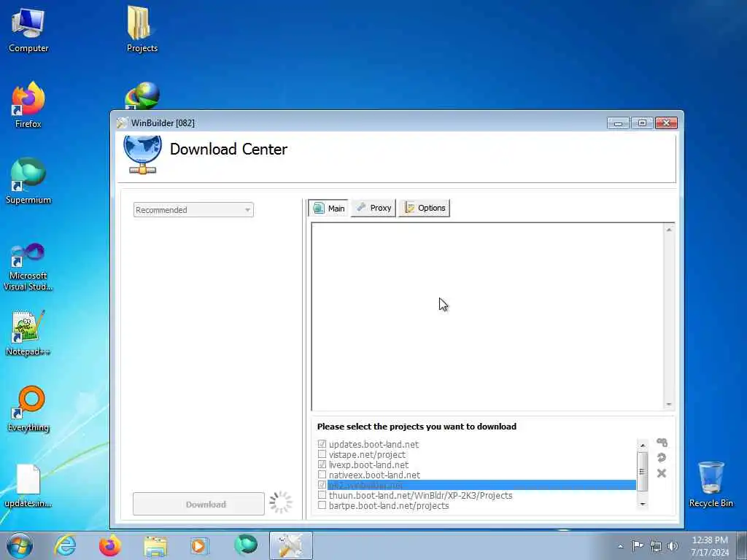Select the vistape.net/project row text
747x560 pixels.
[367, 455]
